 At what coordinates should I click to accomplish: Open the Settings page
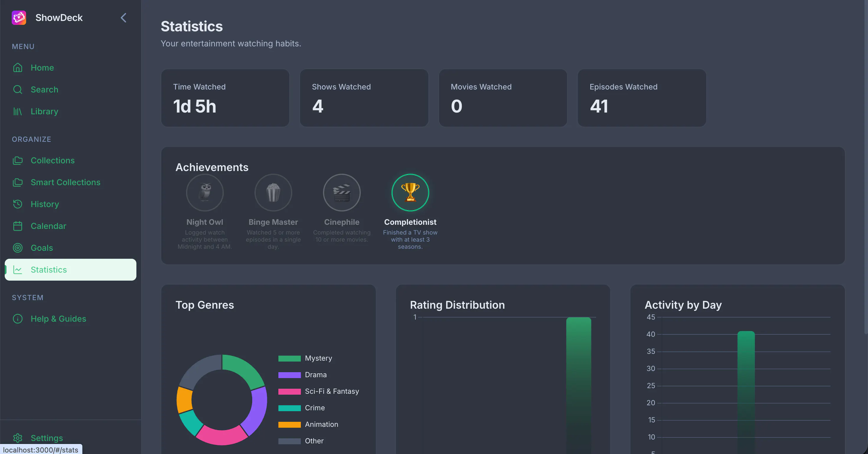[71, 438]
